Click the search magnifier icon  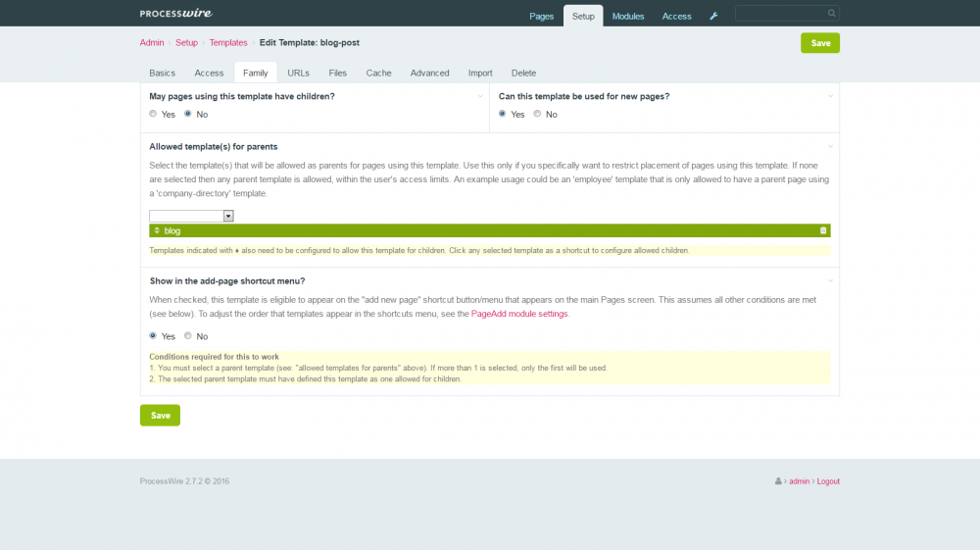pos(831,13)
